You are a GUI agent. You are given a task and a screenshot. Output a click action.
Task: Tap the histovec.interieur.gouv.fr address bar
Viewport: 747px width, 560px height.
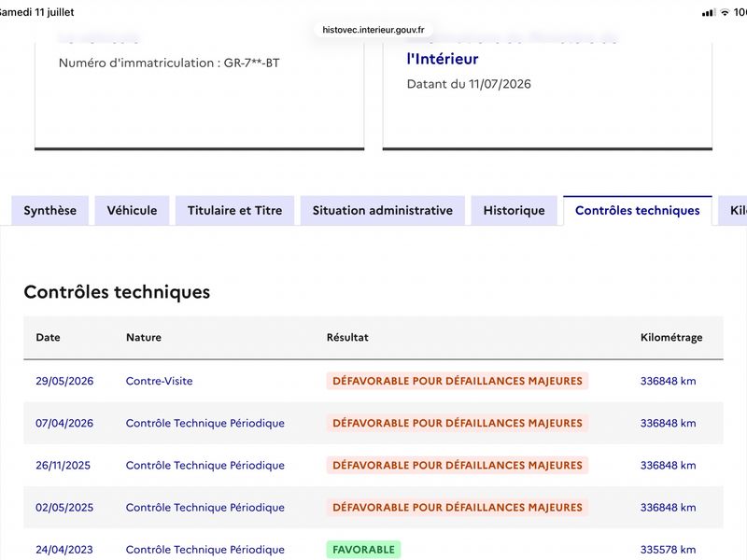[373, 30]
